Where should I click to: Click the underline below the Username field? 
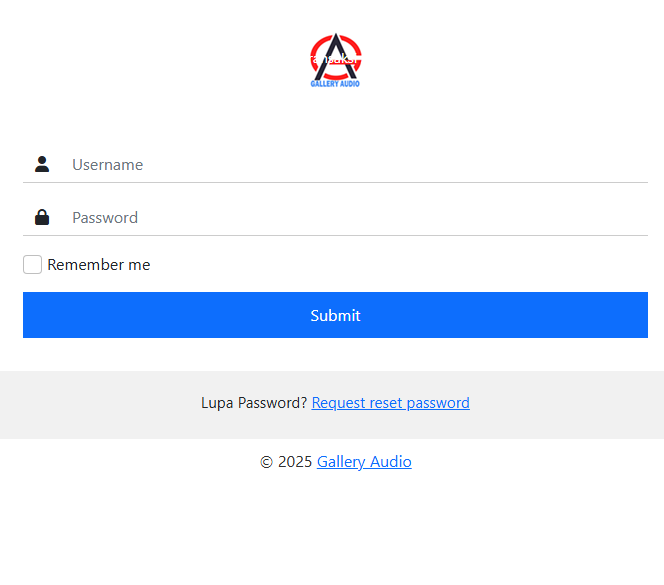(x=335, y=182)
